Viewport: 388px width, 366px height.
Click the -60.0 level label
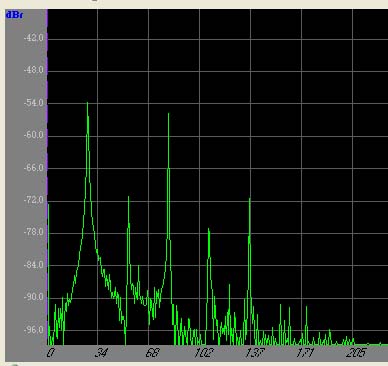coord(34,135)
